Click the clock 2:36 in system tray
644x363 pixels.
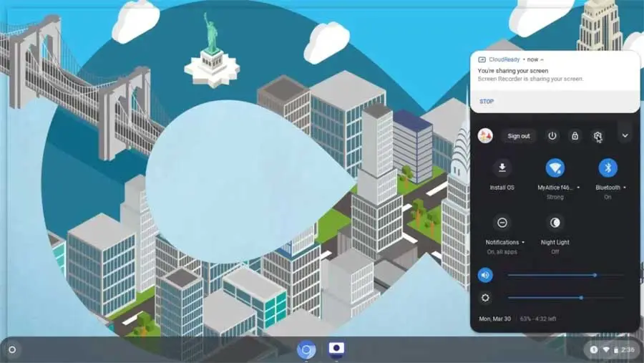(628, 350)
